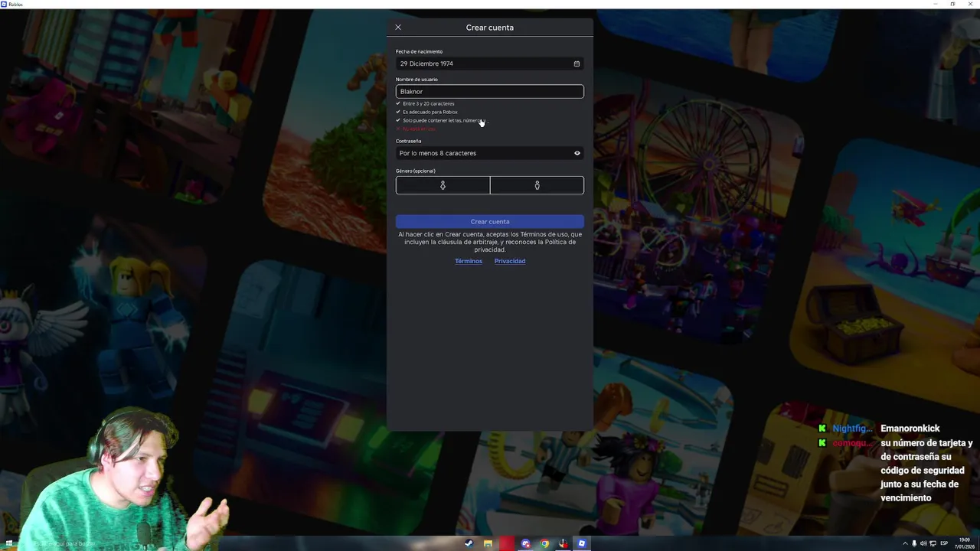The width and height of the screenshot is (980, 551).
Task: Open the taskbar app next to Chrome
Action: (x=563, y=543)
